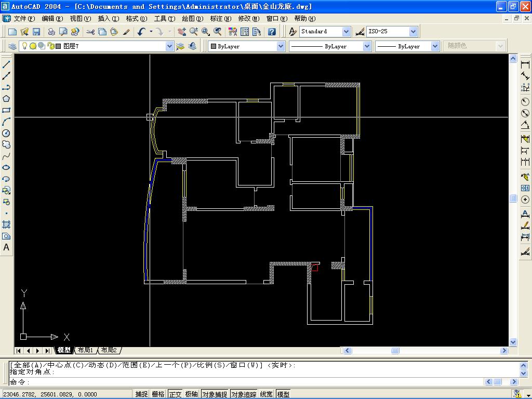
Task: Open the 文件(F) menu
Action: [24, 19]
